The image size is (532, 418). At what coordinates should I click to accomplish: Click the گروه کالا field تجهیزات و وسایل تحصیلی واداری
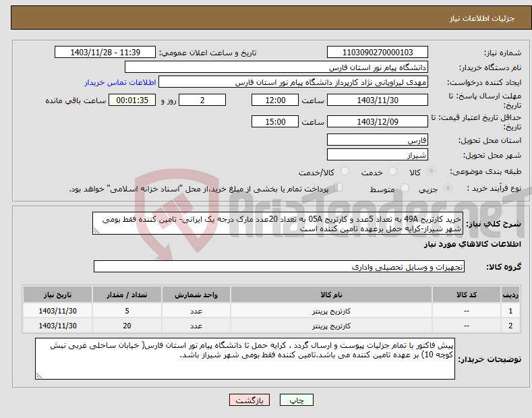(x=279, y=267)
